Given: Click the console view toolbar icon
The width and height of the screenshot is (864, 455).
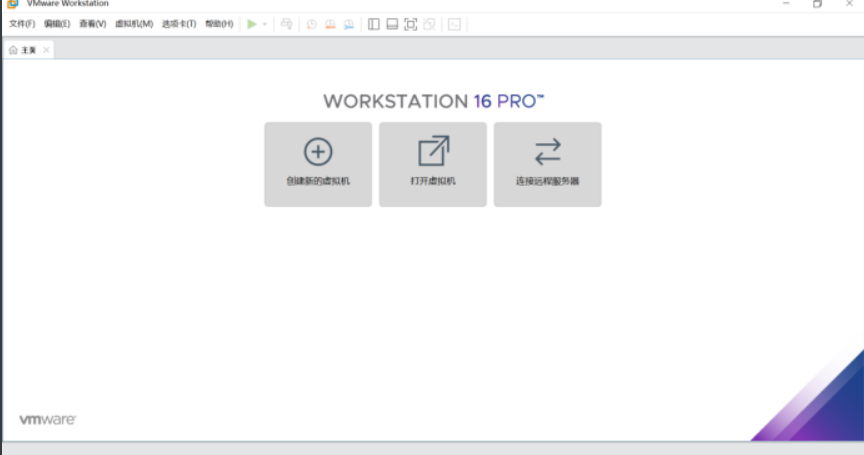Looking at the screenshot, I should [454, 24].
